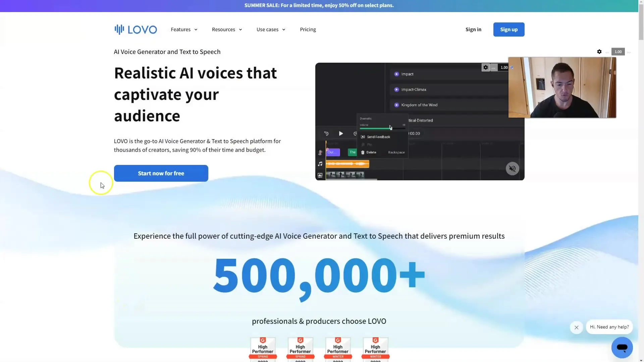Click the image track icon

coord(320,175)
